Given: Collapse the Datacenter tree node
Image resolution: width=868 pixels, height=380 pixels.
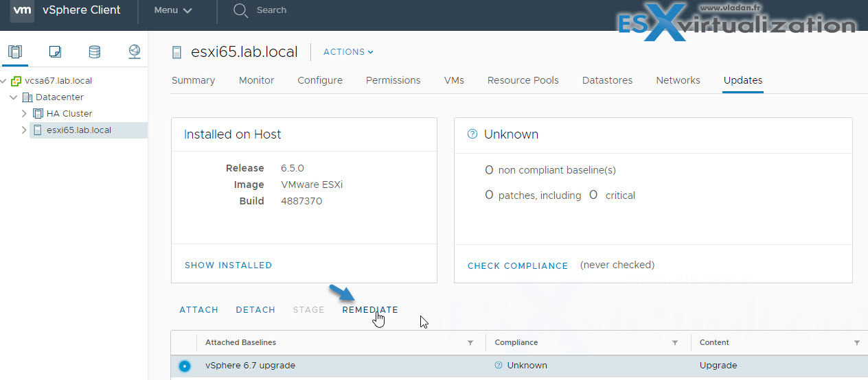Looking at the screenshot, I should click(x=14, y=97).
